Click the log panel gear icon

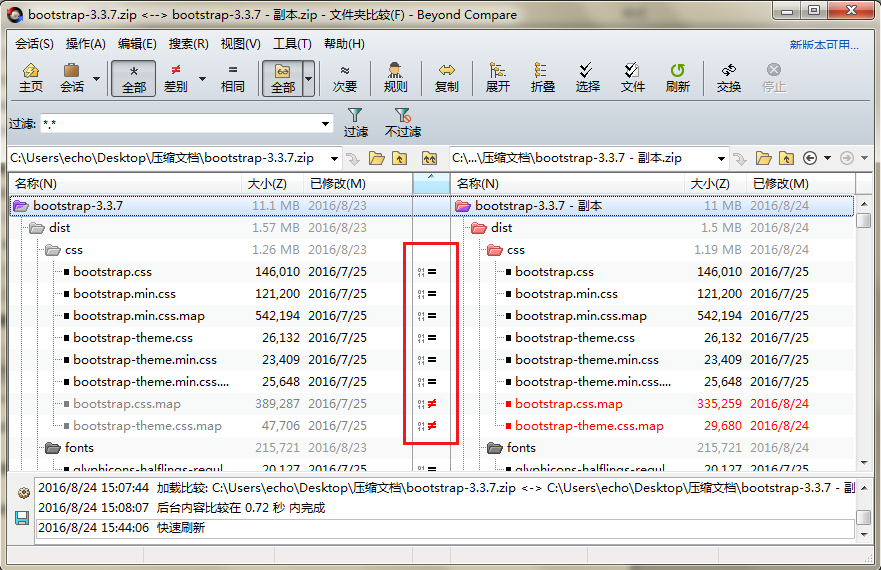click(23, 492)
